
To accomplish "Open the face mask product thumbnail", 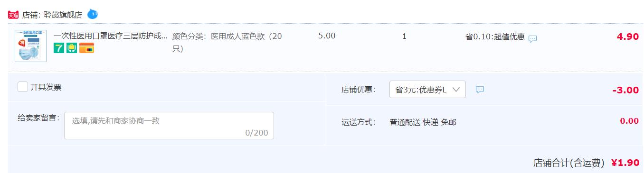I will pyautogui.click(x=31, y=46).
